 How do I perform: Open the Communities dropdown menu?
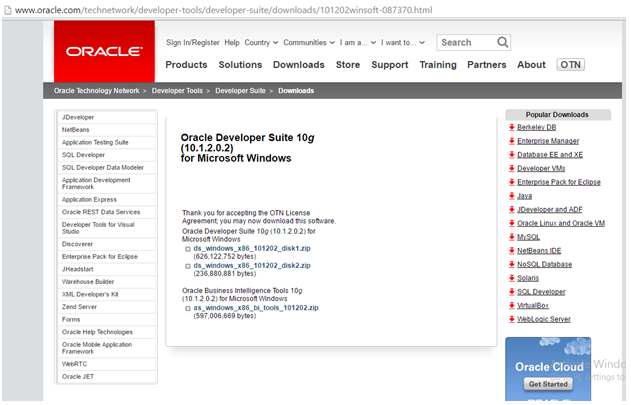[x=308, y=43]
